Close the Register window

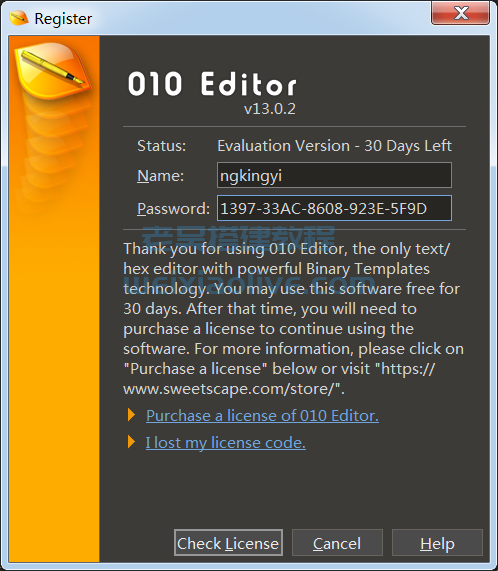[461, 13]
